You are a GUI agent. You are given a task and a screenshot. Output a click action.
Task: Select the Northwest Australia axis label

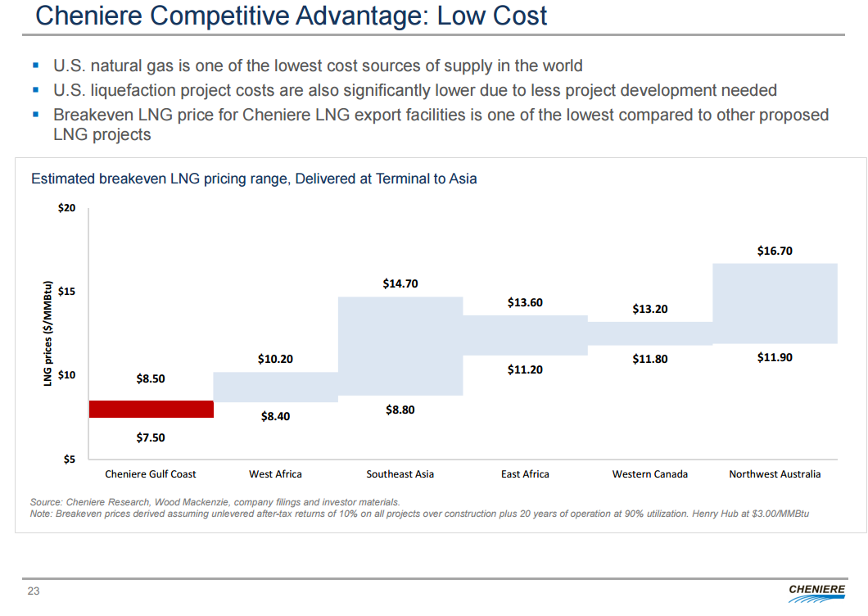(775, 474)
